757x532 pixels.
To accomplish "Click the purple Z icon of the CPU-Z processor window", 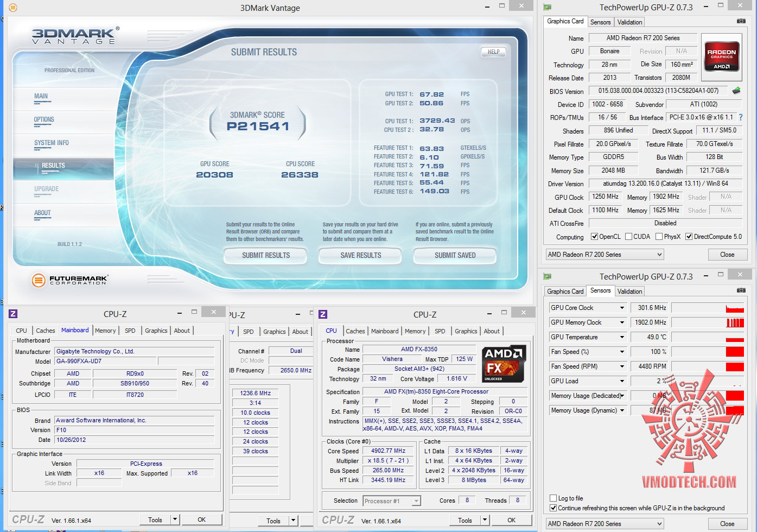I will [x=323, y=314].
